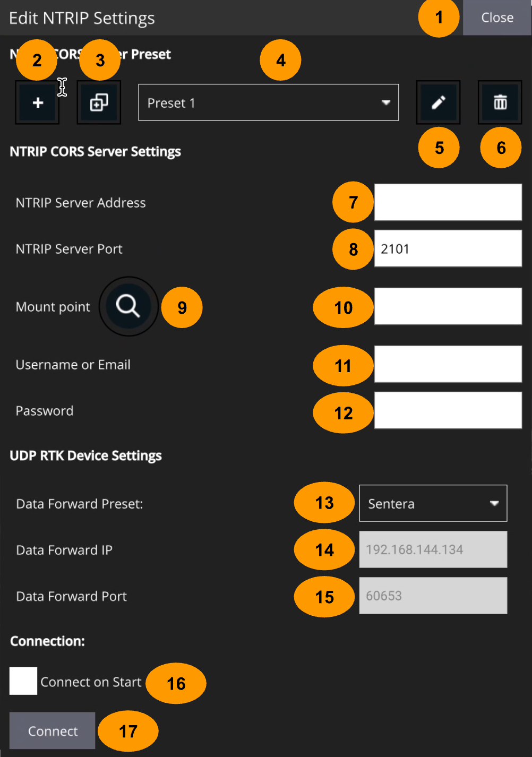Click the arrow beside Sentera
The height and width of the screenshot is (757, 532).
(x=494, y=503)
